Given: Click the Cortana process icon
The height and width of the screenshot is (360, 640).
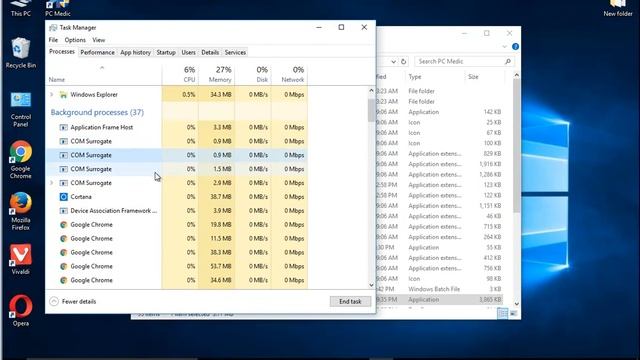Looking at the screenshot, I should click(63, 197).
